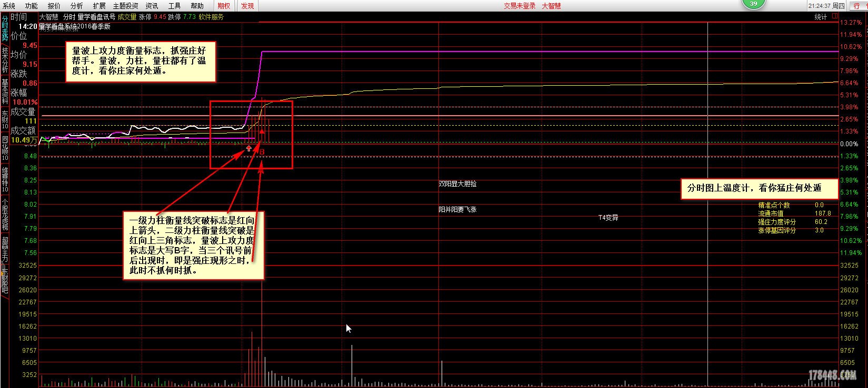Click the 大智慧 link in title bar
This screenshot has width=868, height=388.
click(x=551, y=6)
